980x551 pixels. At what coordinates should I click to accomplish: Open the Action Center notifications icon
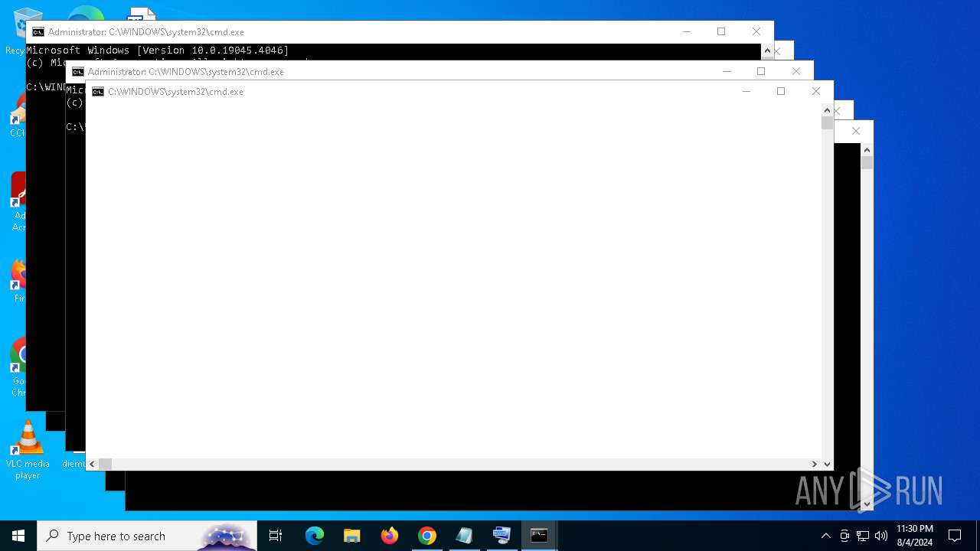pyautogui.click(x=955, y=536)
